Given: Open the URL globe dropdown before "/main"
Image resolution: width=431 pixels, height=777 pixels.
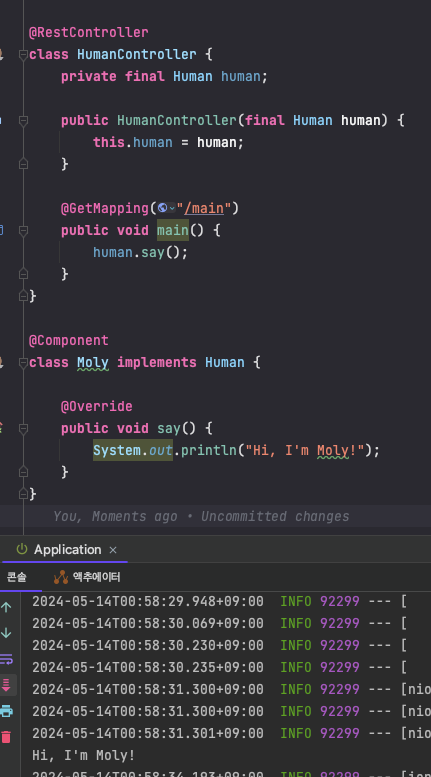Looking at the screenshot, I should (166, 208).
